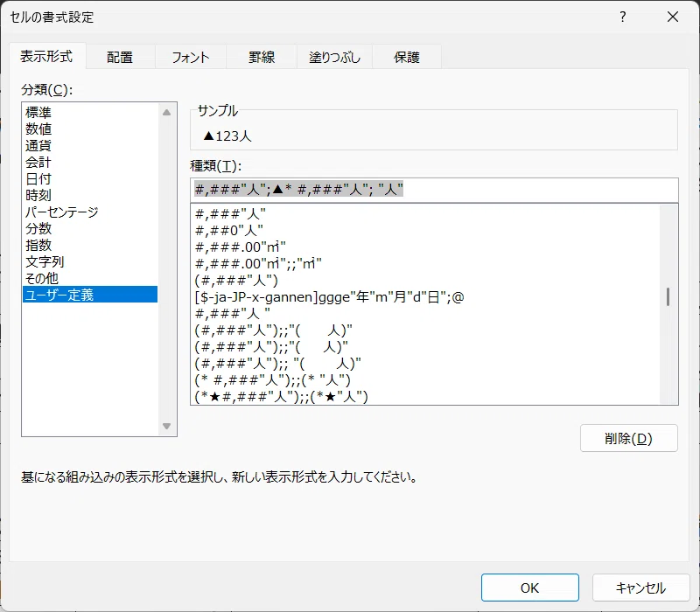Screen dimensions: 700x612
Task: Click the format type list scrollbar thumb
Action: [668, 296]
